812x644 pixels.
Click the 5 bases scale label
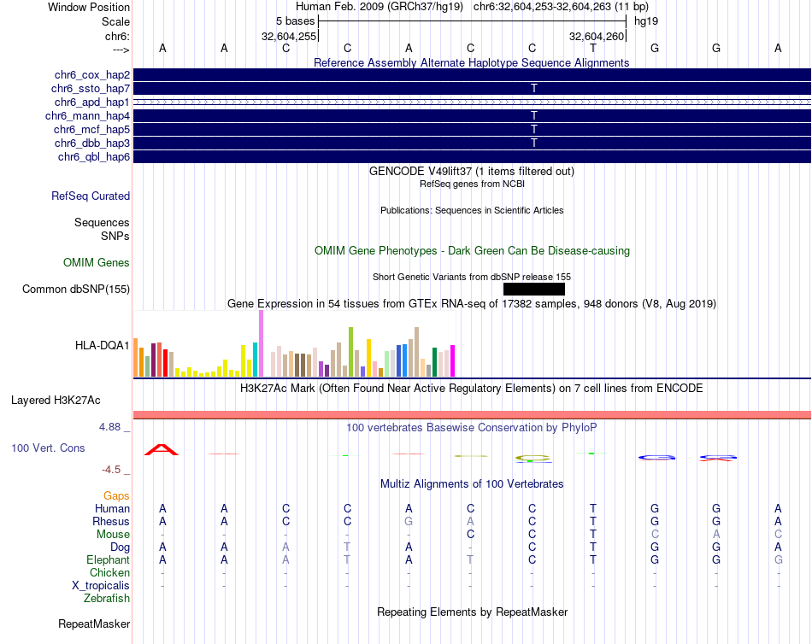pyautogui.click(x=295, y=21)
